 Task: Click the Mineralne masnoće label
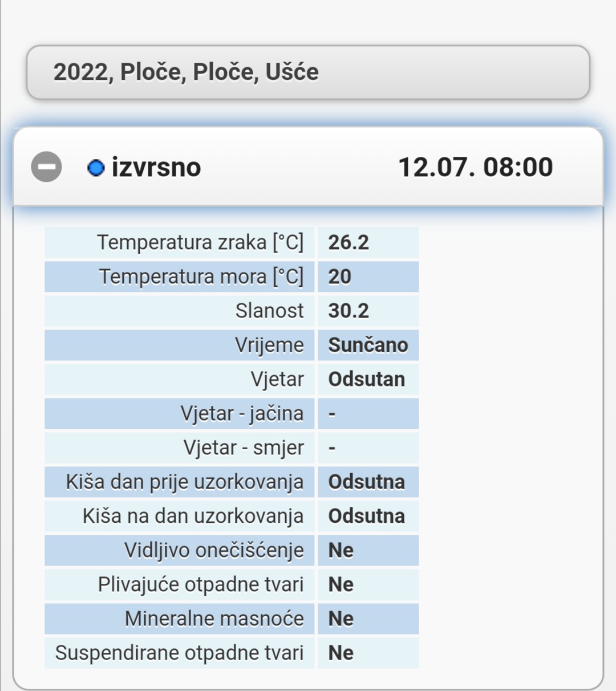[214, 619]
